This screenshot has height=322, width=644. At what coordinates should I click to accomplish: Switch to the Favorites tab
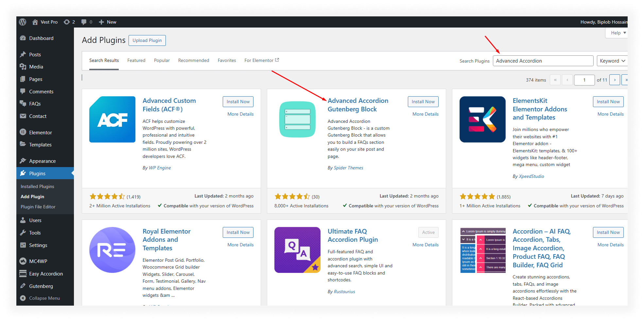pos(227,61)
